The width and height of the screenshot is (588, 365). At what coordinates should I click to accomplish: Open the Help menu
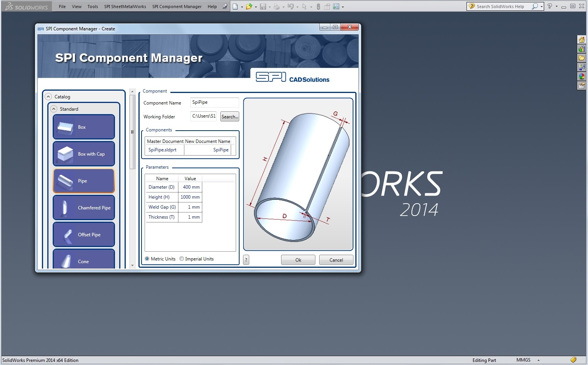pyautogui.click(x=212, y=7)
